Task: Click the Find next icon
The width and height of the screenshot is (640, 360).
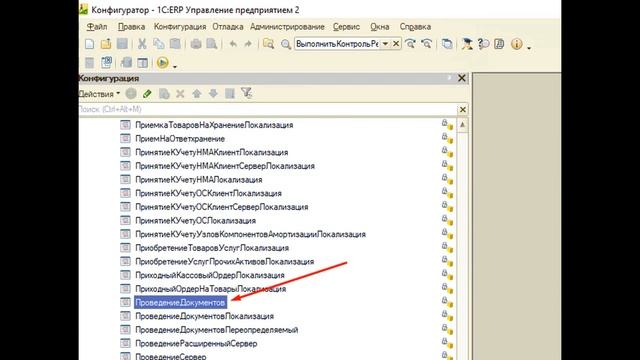Action: click(x=410, y=44)
